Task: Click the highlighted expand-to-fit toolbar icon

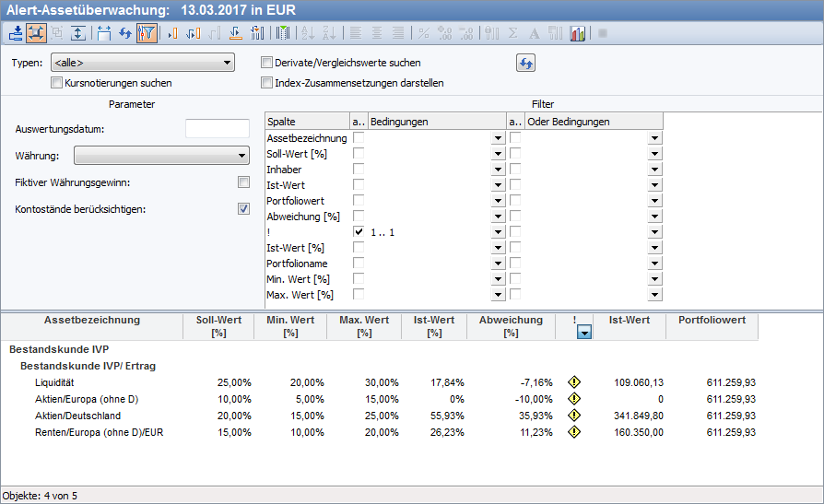Action: [x=36, y=33]
